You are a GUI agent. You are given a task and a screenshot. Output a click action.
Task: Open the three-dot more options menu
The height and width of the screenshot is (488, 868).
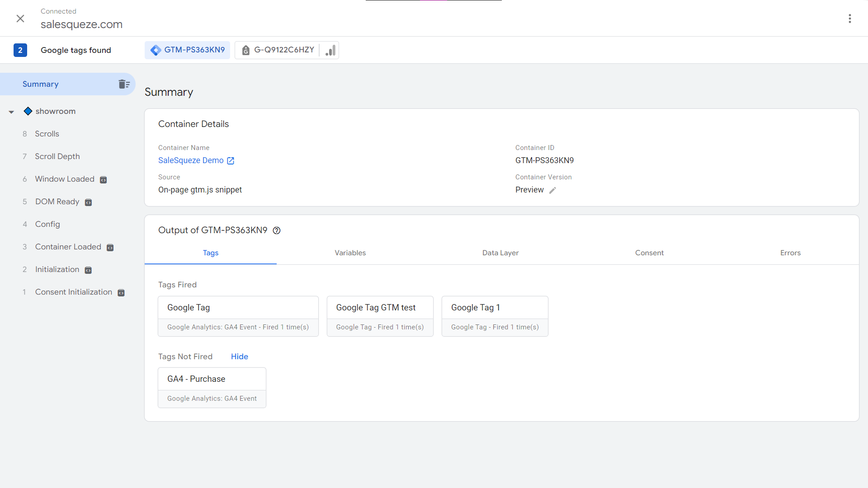850,19
